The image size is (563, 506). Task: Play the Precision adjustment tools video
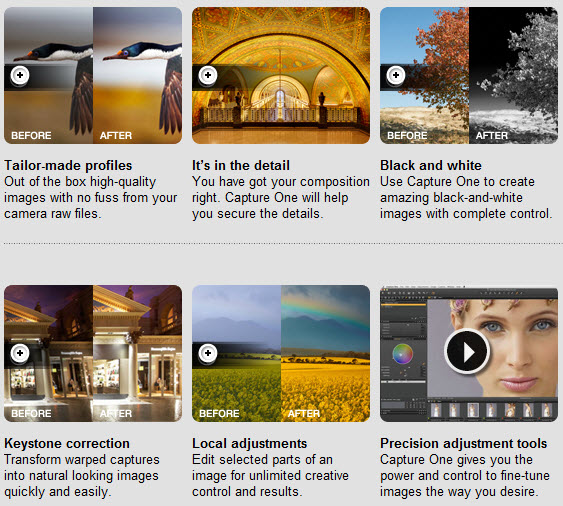pos(467,351)
